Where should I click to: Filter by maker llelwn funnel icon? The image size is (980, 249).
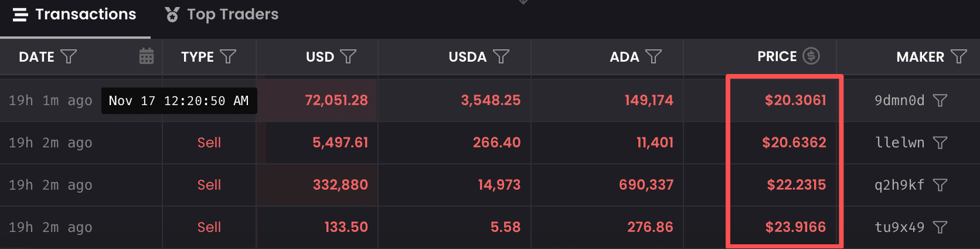[x=940, y=143]
